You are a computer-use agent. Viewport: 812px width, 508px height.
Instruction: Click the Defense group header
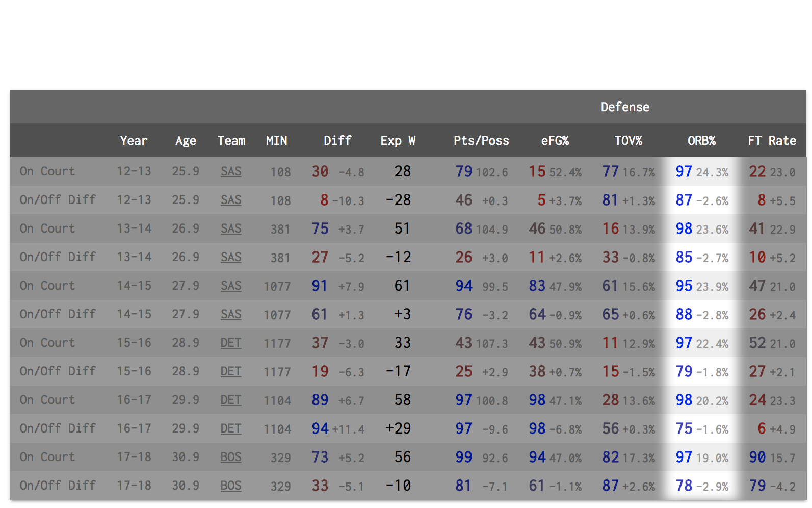[x=625, y=107]
